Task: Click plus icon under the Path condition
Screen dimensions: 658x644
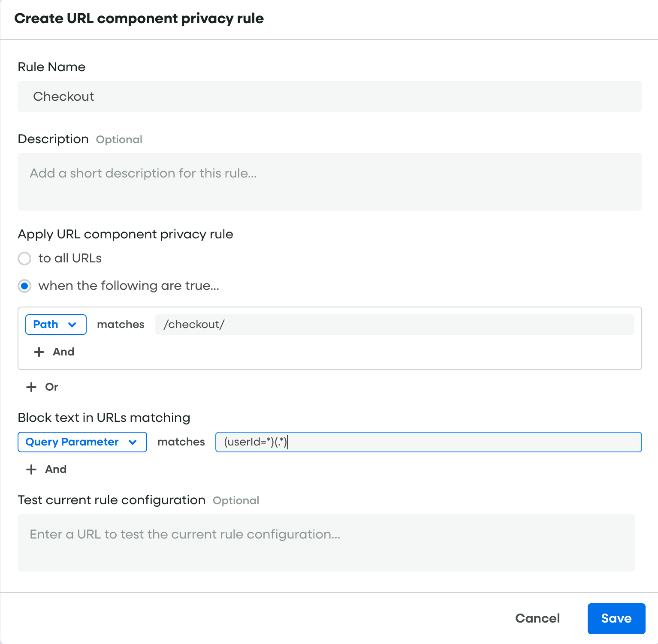Action: [x=39, y=352]
